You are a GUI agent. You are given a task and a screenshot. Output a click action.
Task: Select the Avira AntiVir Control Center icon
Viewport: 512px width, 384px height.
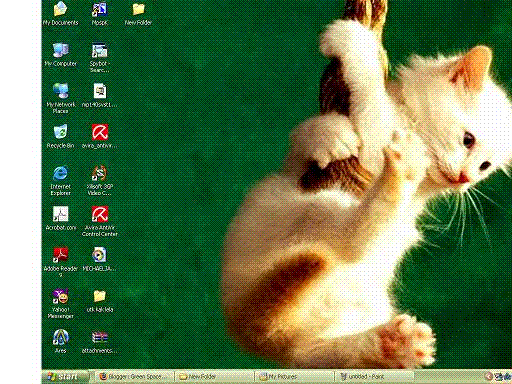point(99,221)
